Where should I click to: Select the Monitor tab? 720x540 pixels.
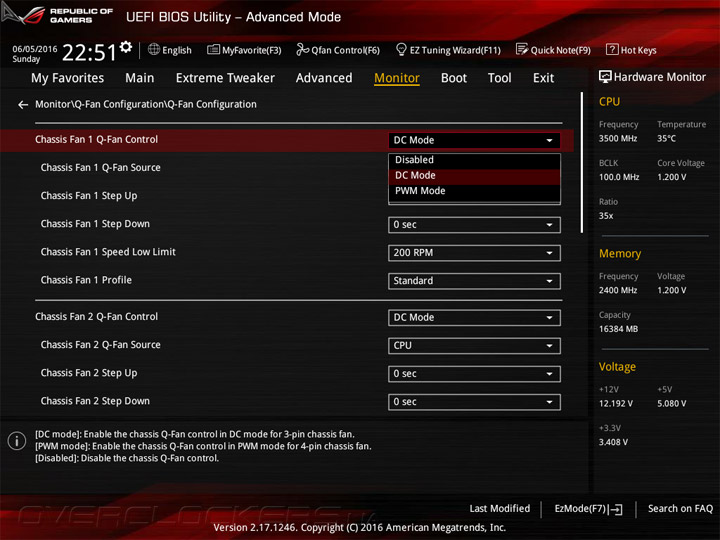tap(397, 78)
